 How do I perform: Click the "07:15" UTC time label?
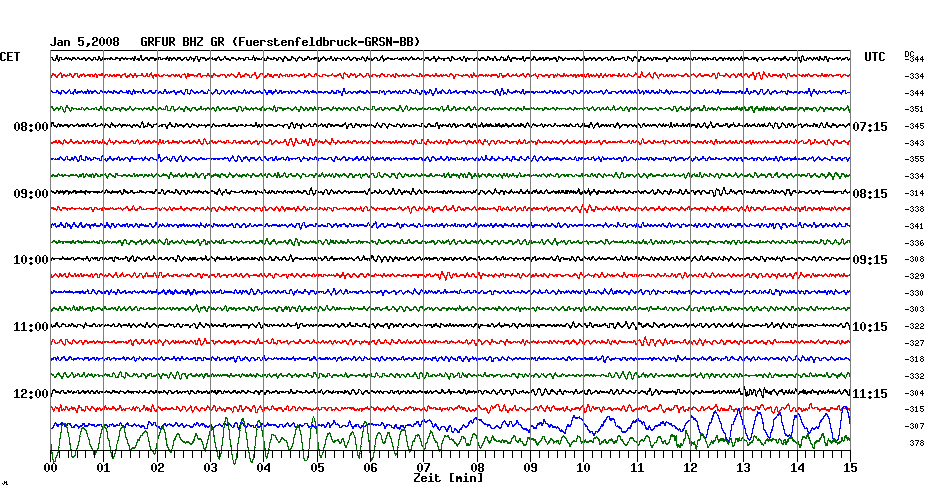tap(870, 127)
